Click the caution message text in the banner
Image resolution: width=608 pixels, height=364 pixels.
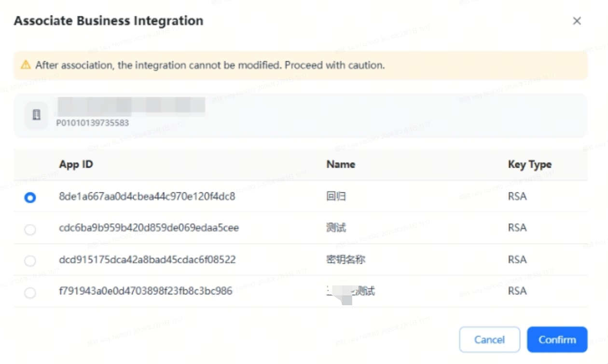[x=210, y=65]
